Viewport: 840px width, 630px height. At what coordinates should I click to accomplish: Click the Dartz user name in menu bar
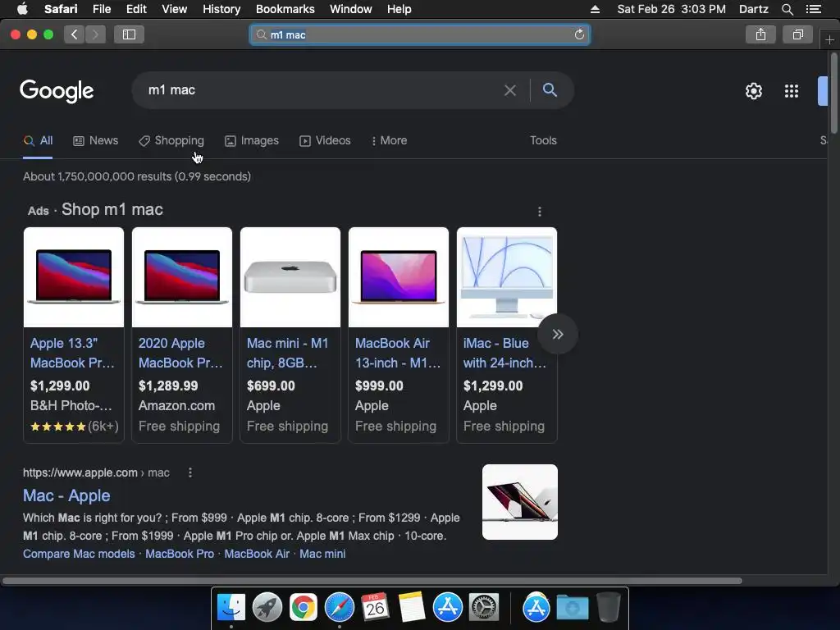[753, 9]
